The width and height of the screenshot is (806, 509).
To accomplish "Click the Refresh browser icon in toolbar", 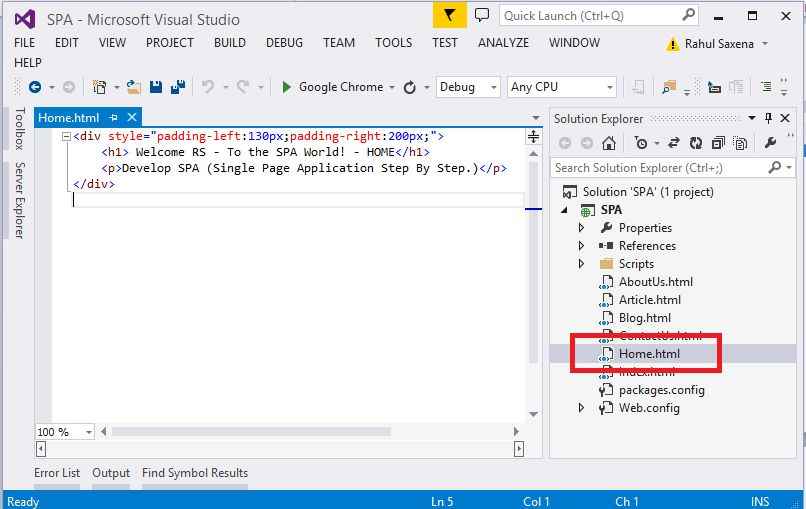I will point(409,87).
